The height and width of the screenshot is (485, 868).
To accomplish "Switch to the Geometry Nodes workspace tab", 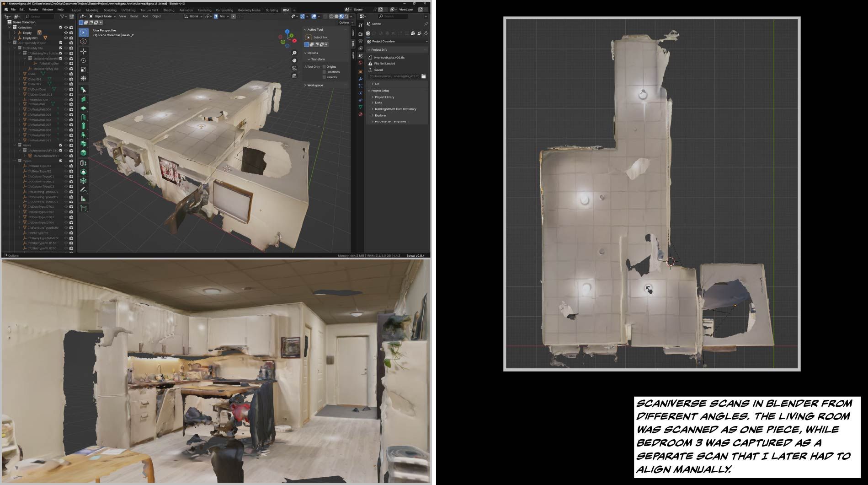I will pos(249,10).
